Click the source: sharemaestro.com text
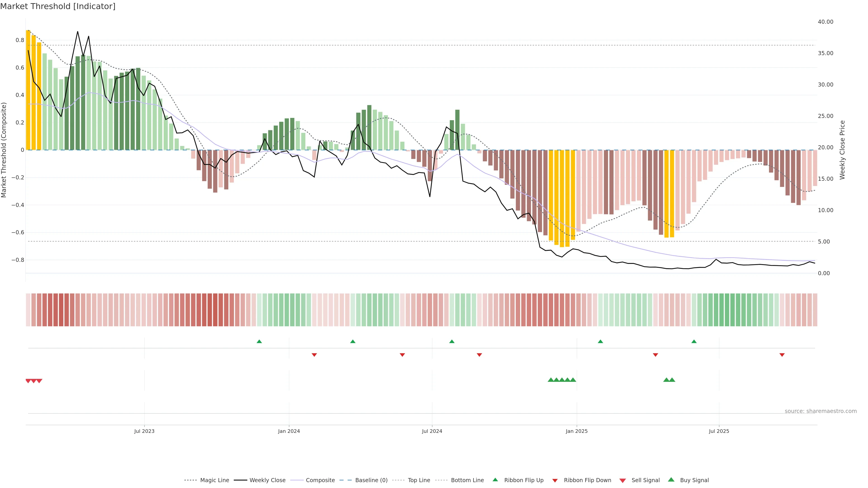Screen dimensions: 868x488 (x=821, y=411)
